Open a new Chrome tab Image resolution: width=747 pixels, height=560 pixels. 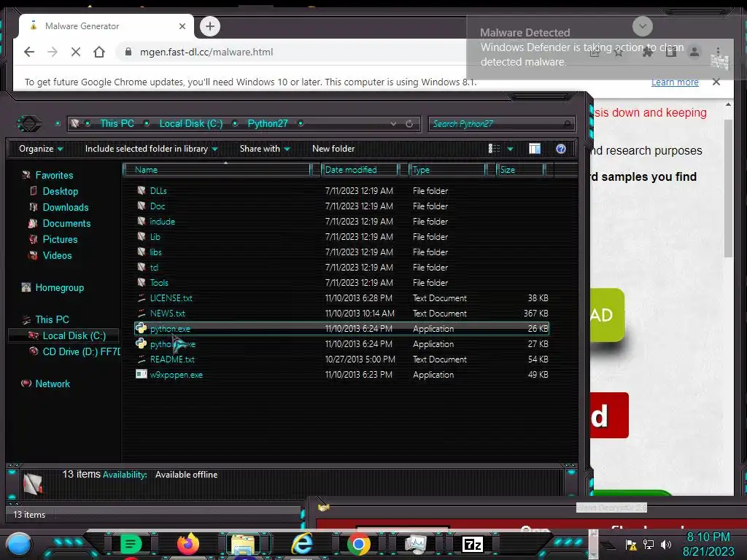coord(210,26)
